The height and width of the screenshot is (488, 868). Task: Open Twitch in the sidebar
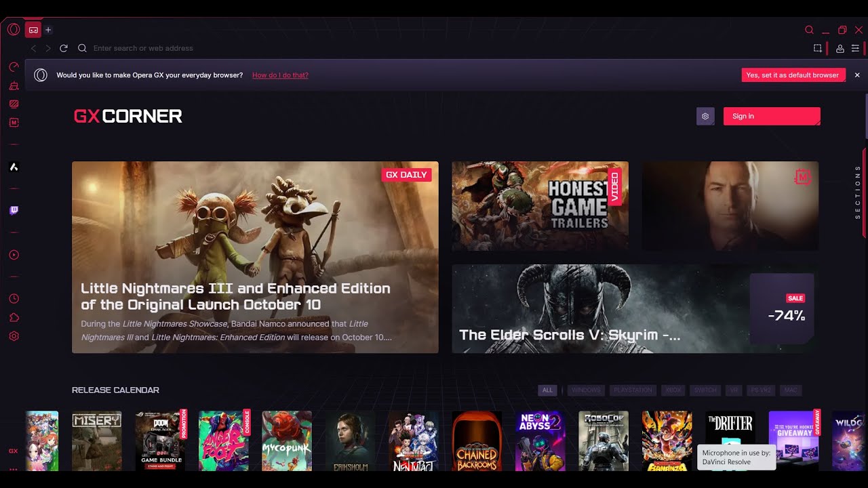pos(14,211)
